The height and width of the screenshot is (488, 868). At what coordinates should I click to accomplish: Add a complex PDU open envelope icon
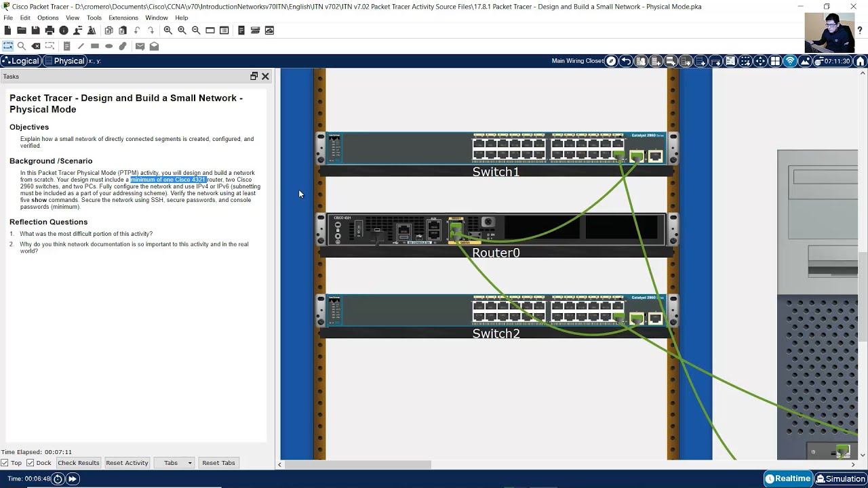[x=154, y=46]
